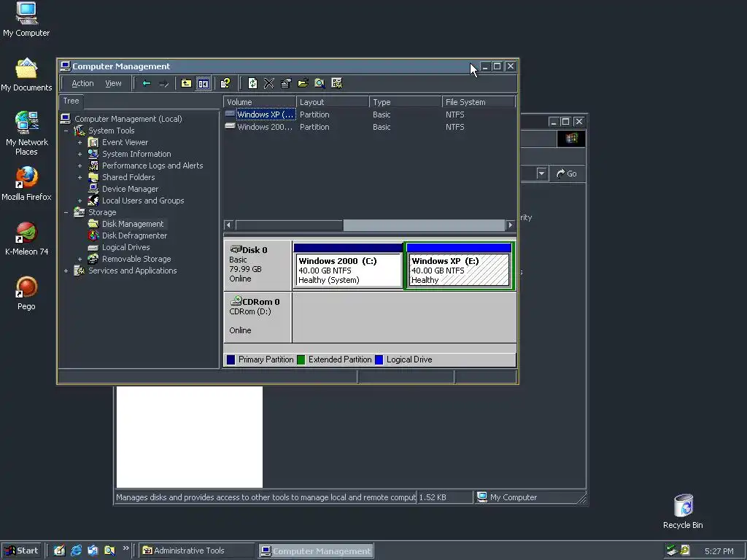Click the Up one level folder icon

186,83
